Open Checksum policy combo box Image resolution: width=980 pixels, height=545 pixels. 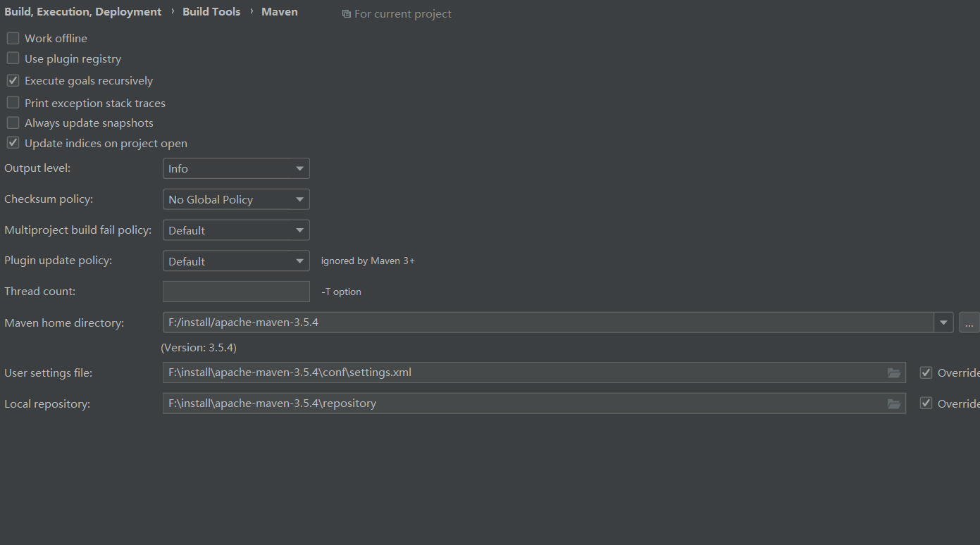[236, 199]
